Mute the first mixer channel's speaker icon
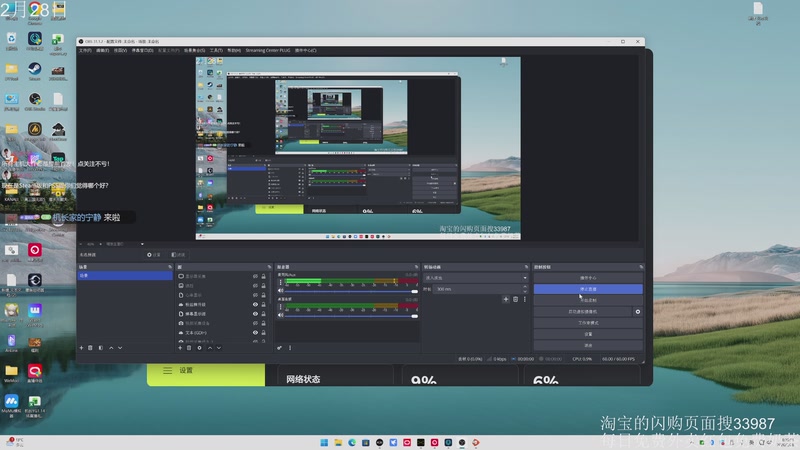Screen dimensions: 800x450 (x=281, y=291)
